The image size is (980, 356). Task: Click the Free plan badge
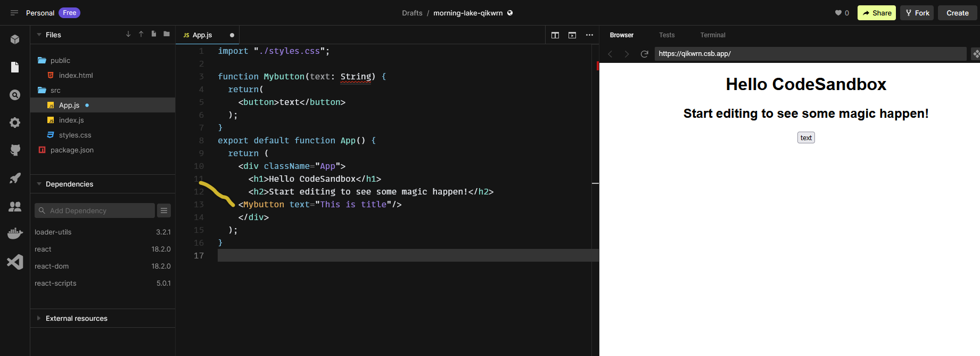[x=69, y=13]
